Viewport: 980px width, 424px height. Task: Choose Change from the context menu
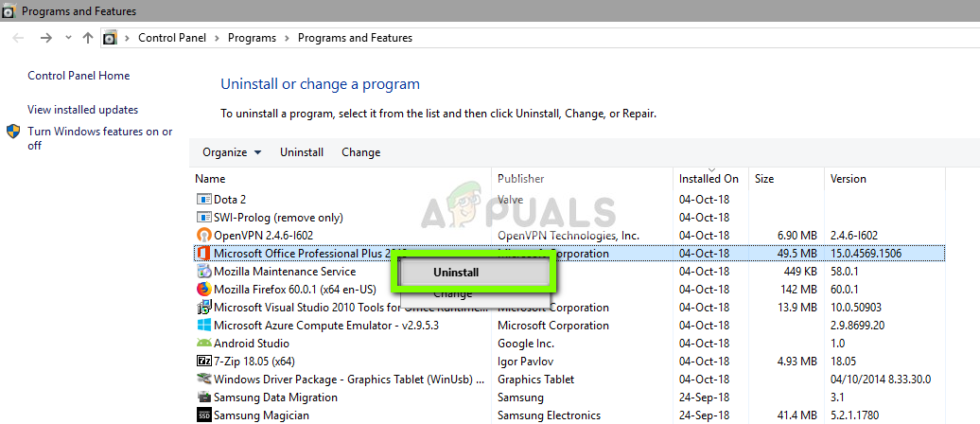452,294
